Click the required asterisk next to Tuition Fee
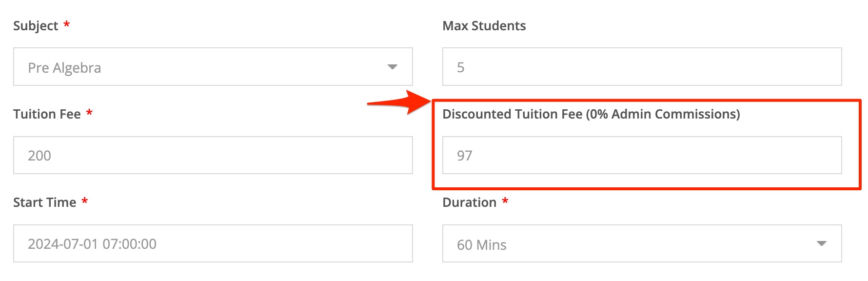 click(x=89, y=113)
